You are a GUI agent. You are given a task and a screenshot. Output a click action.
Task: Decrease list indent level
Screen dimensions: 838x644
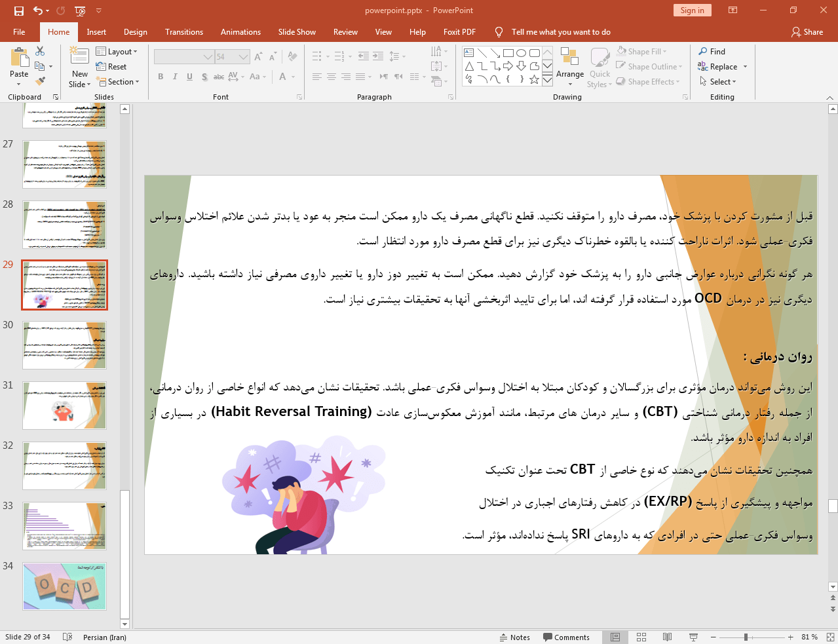click(364, 56)
